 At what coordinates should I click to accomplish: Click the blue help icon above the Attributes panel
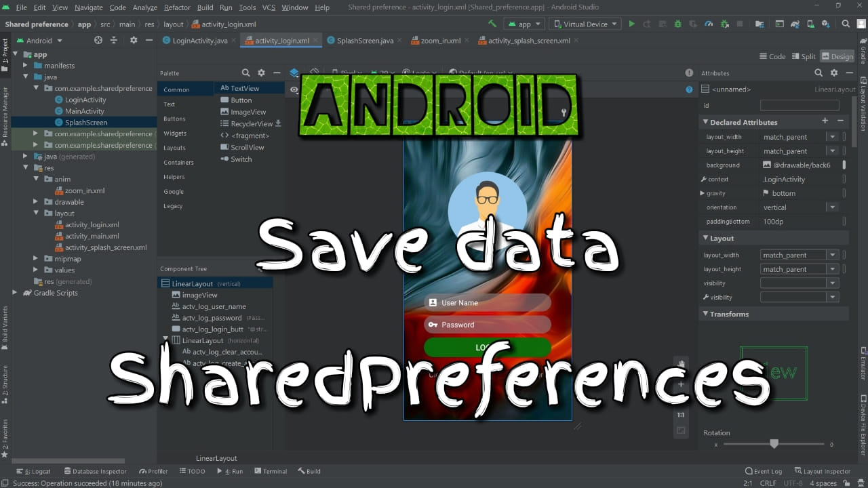pyautogui.click(x=690, y=89)
